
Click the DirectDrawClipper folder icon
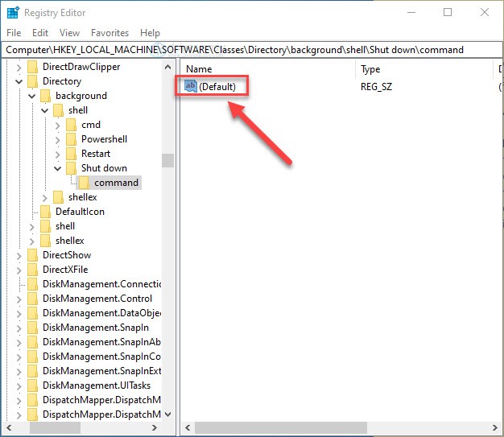(33, 67)
